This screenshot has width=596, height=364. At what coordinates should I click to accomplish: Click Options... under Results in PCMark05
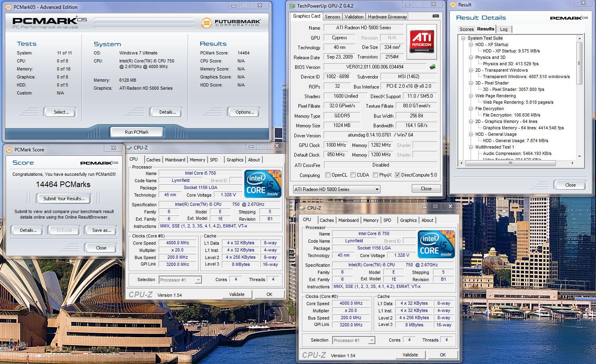coord(245,112)
